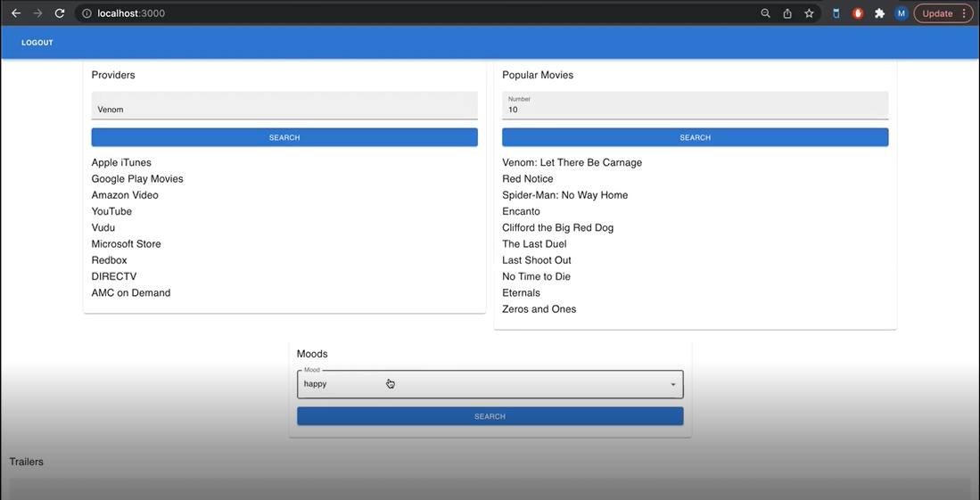Open the Mood dropdown showing happy

tap(490, 384)
